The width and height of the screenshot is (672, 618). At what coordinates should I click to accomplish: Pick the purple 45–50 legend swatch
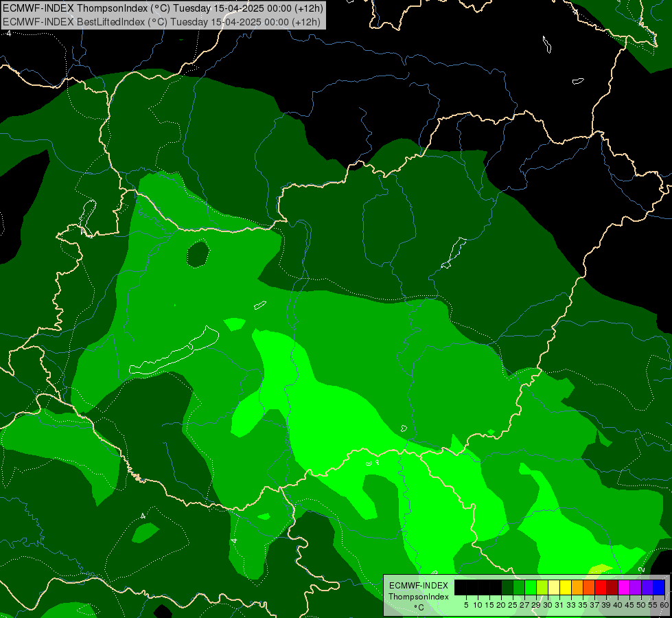point(636,587)
